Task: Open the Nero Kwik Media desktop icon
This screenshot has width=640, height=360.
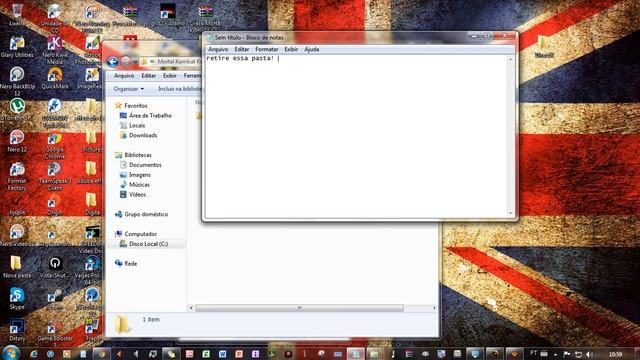Action: (x=55, y=50)
